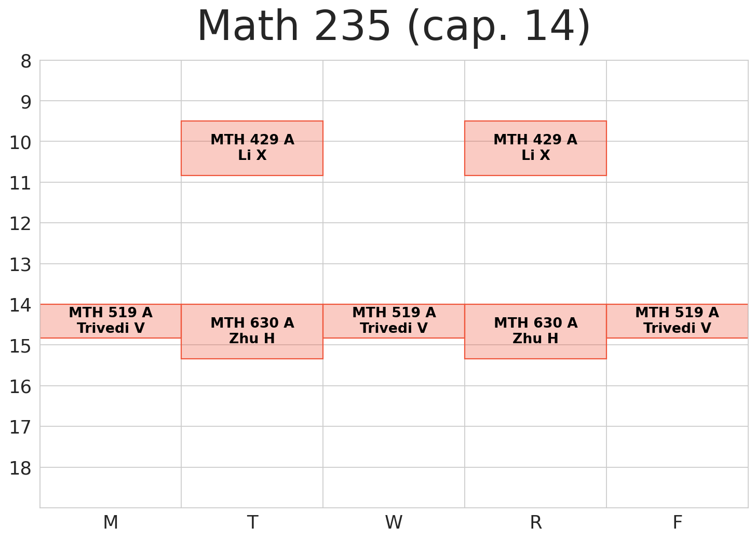Image resolution: width=756 pixels, height=540 pixels.
Task: Click the Math 235 (cap. 14) title
Action: (394, 27)
